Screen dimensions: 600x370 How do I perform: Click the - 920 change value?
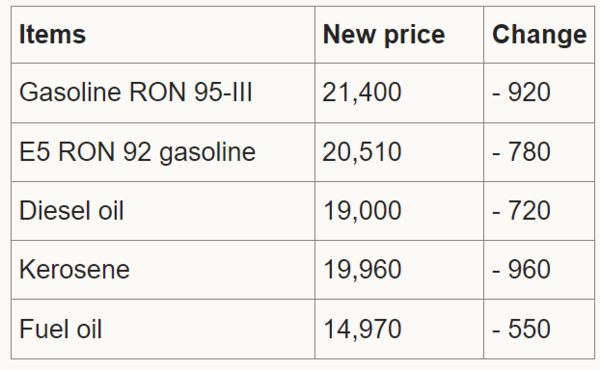point(521,92)
